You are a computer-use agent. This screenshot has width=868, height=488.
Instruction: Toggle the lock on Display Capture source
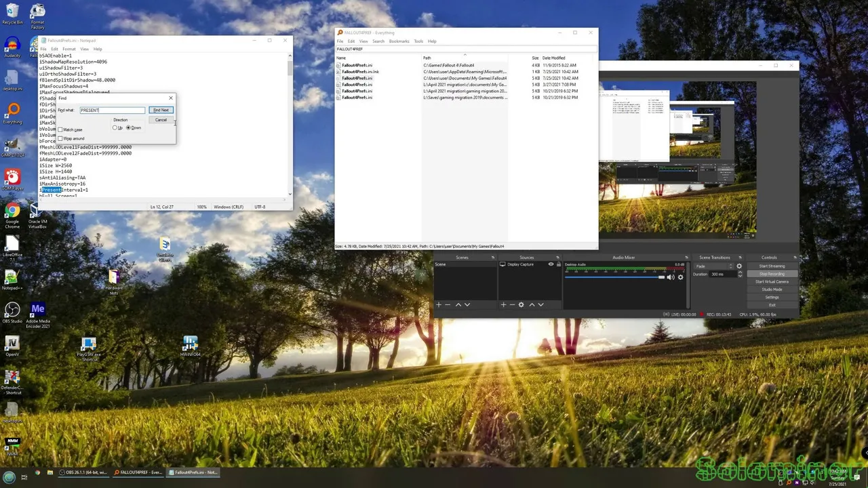pos(559,264)
